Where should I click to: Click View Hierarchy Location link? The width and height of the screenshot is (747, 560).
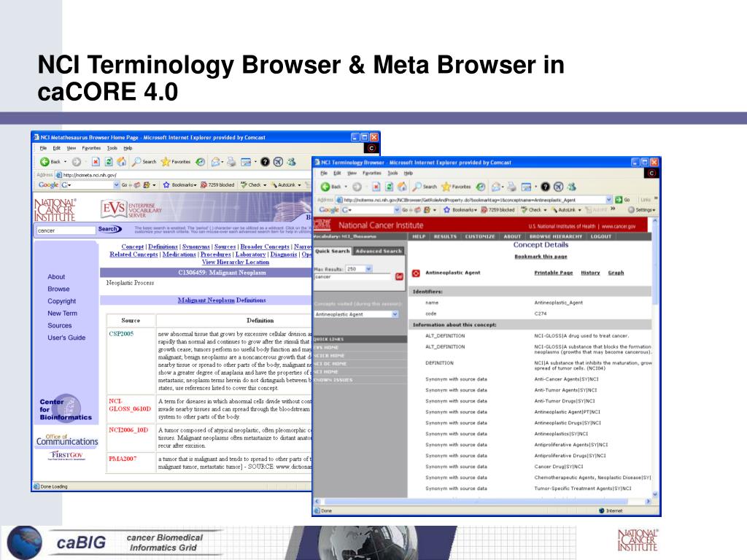pyautogui.click(x=236, y=262)
